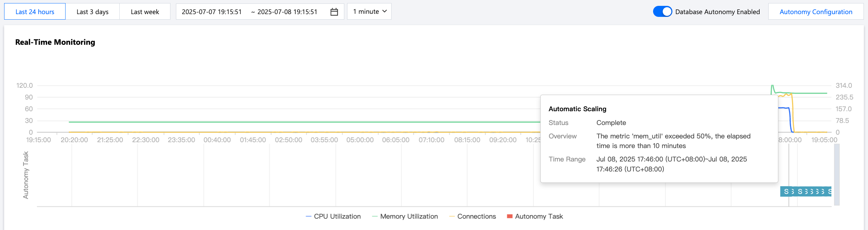Click the last Autonomy Task S marker
868x230 pixels.
click(829, 191)
